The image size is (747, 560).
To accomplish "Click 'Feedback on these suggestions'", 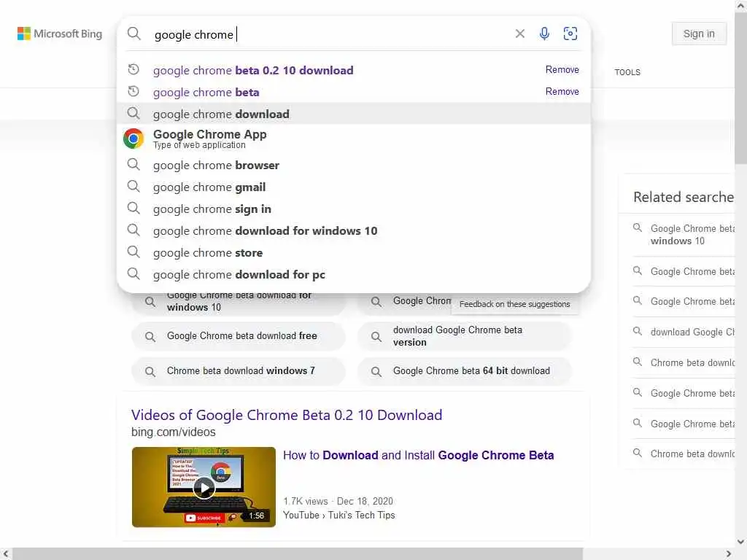I will coord(514,304).
